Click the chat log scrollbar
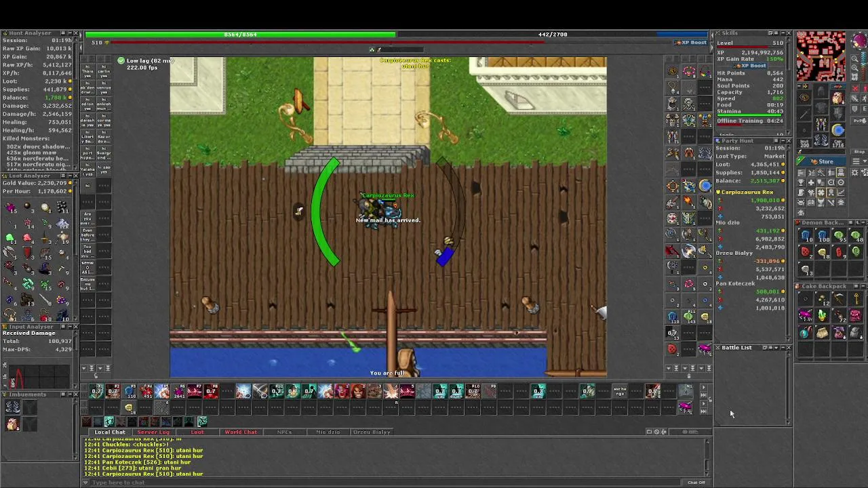Image resolution: width=868 pixels, height=488 pixels. click(707, 457)
